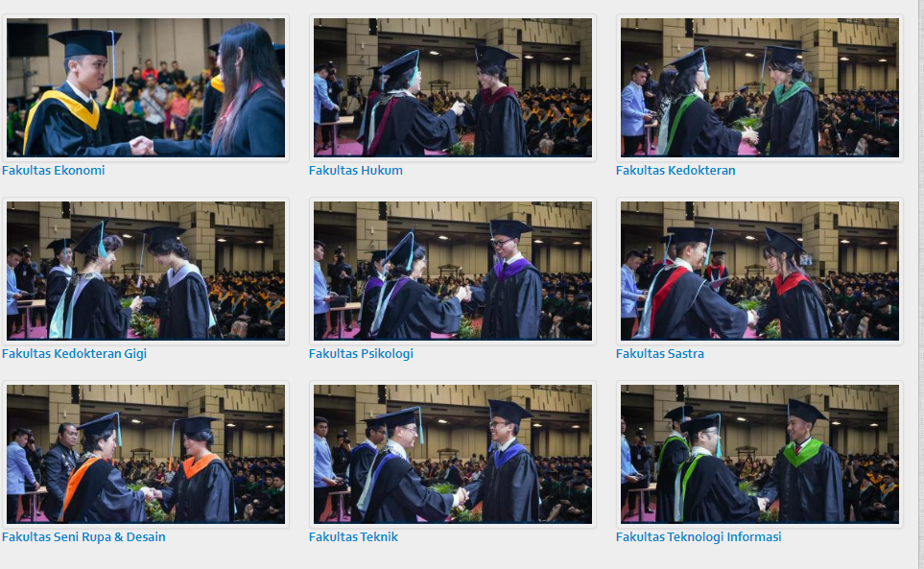Open the Fakultas Teknik photo thumbnail
Screen dimensions: 924x569
453,454
